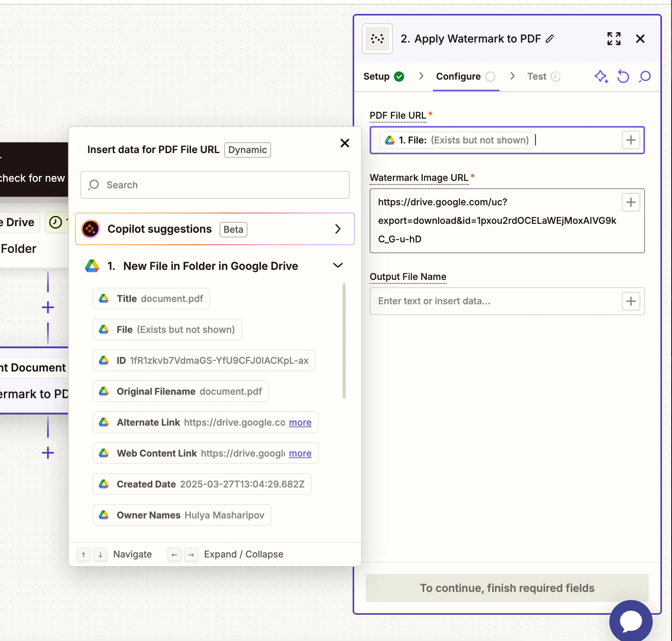Screen dimensions: 672x641
Task: Open field search with the magnifier icon
Action: click(x=644, y=76)
